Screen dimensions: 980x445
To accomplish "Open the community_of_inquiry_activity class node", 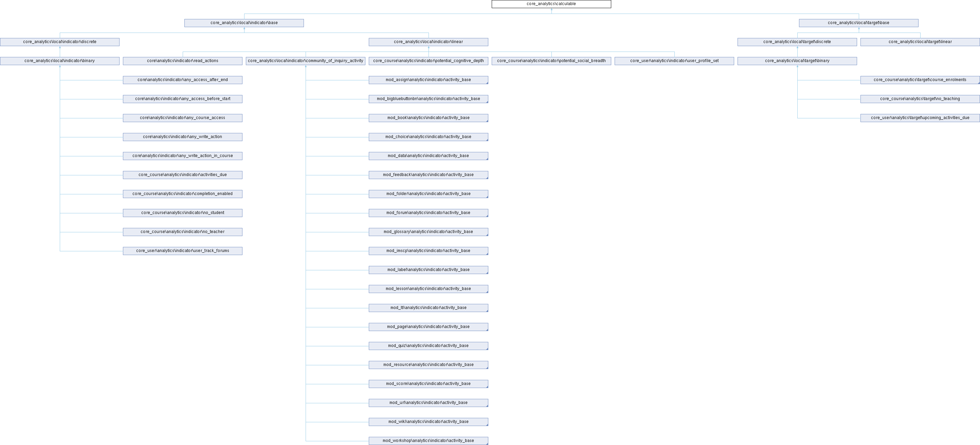I will (x=305, y=61).
